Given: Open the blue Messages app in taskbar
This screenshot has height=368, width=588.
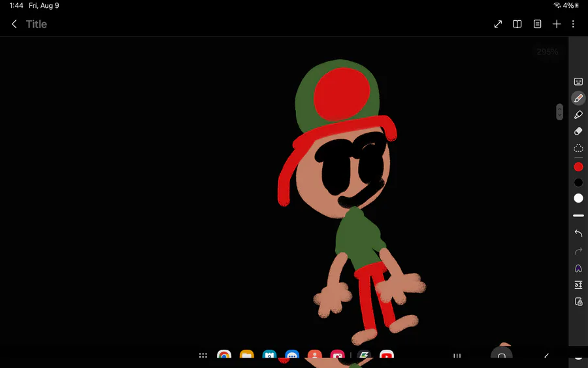Looking at the screenshot, I should pyautogui.click(x=292, y=354).
